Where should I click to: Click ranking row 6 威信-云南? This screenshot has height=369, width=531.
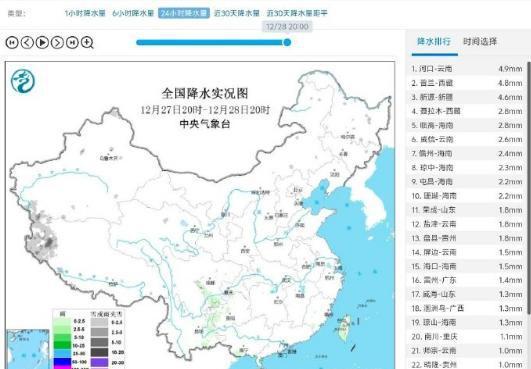467,139
